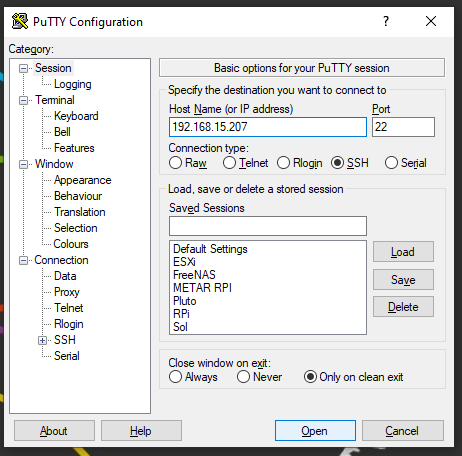Viewport: 462px width, 456px height.
Task: Select the Raw connection type
Action: (x=175, y=163)
